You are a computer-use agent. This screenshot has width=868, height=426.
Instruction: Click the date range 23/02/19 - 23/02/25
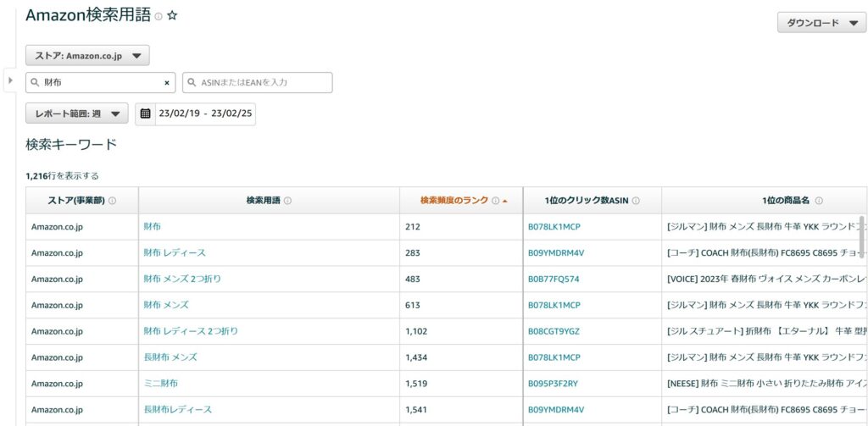[205, 113]
